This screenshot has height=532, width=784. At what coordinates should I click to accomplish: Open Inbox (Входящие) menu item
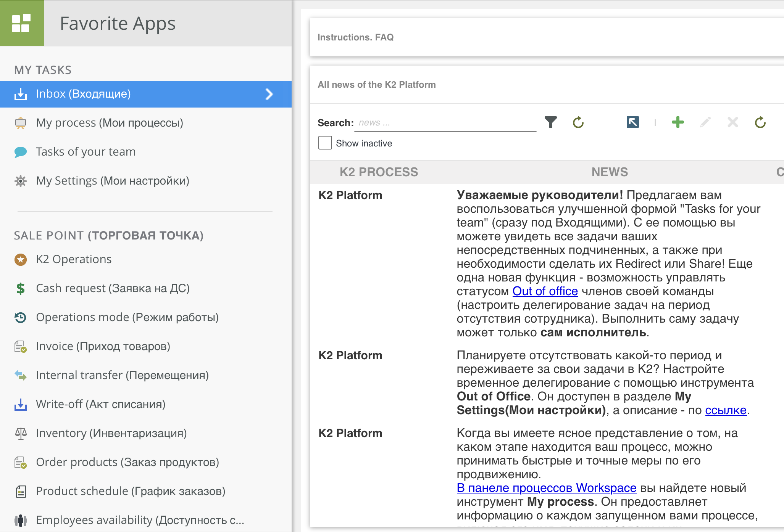tap(146, 94)
